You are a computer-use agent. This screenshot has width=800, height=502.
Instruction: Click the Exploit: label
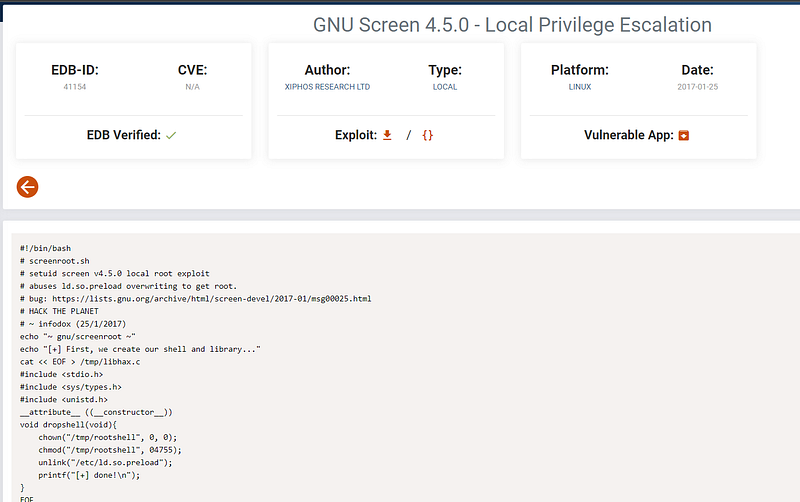point(356,135)
